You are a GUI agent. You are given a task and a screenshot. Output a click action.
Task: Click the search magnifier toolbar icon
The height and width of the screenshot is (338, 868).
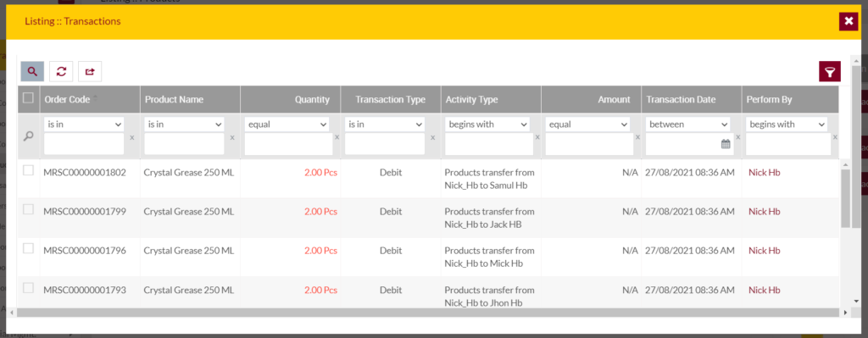click(32, 71)
